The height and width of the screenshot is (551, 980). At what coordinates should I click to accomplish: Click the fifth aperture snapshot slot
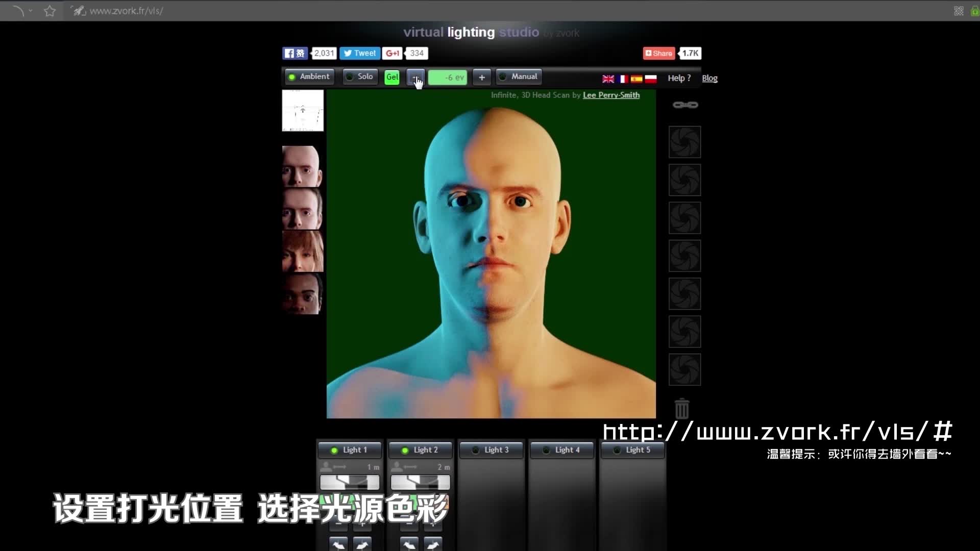(x=685, y=293)
